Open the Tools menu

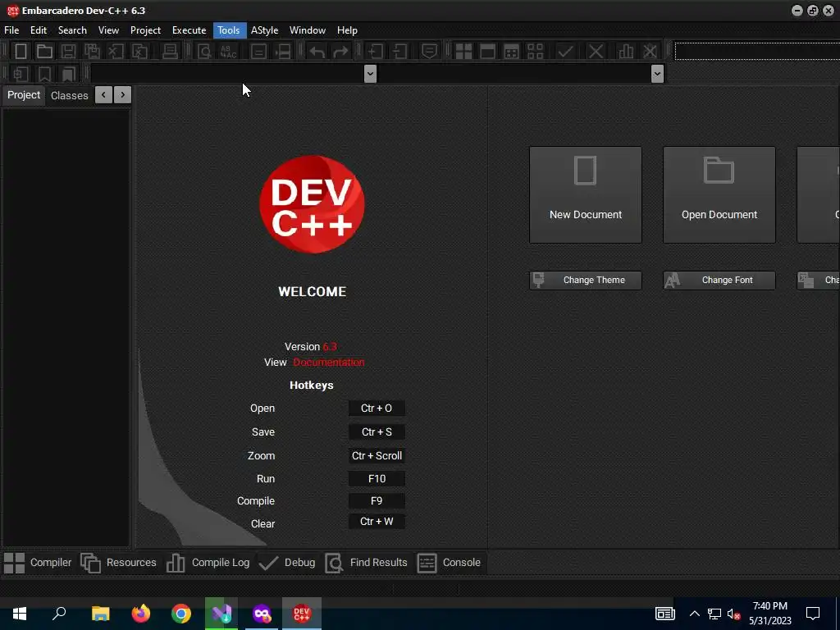pos(229,30)
